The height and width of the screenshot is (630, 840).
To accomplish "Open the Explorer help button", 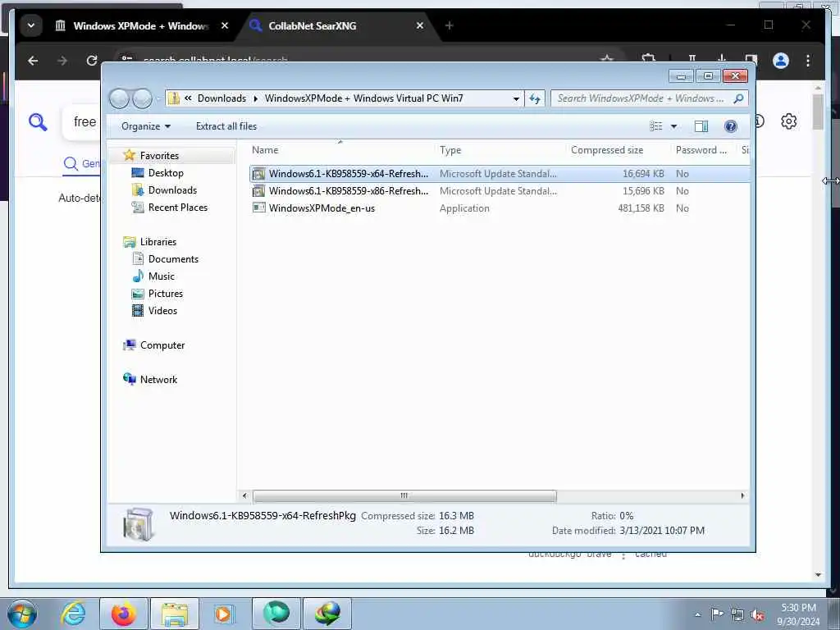I will [x=730, y=126].
